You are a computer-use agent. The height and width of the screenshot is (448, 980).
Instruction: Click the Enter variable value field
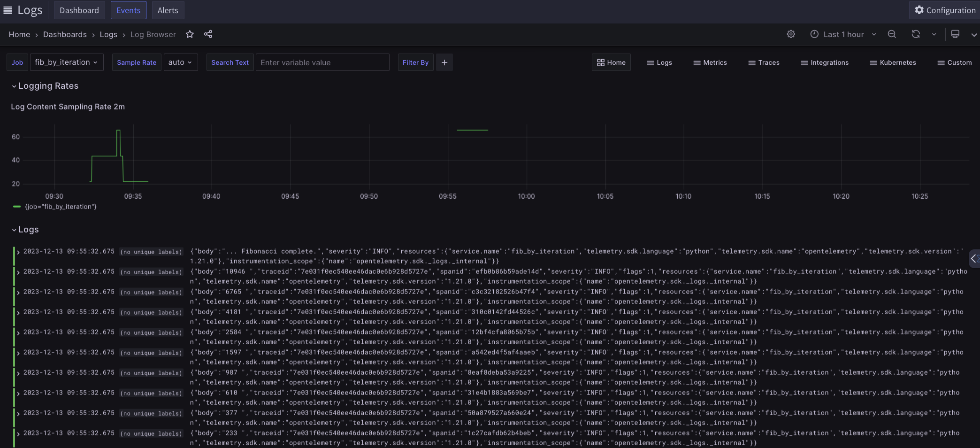click(x=322, y=62)
